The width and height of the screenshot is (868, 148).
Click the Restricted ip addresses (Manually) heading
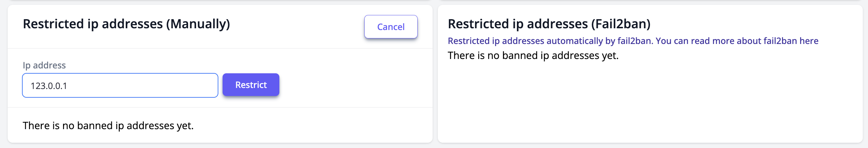click(126, 24)
